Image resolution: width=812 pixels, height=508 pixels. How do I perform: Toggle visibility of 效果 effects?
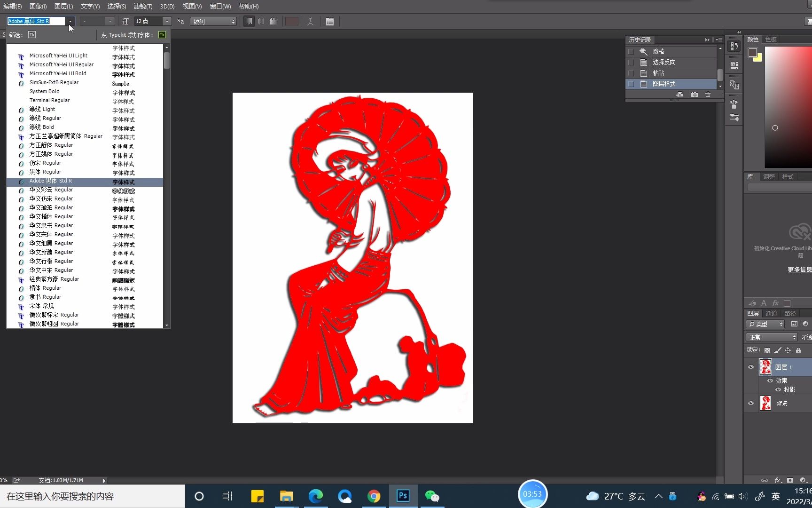[x=770, y=381]
